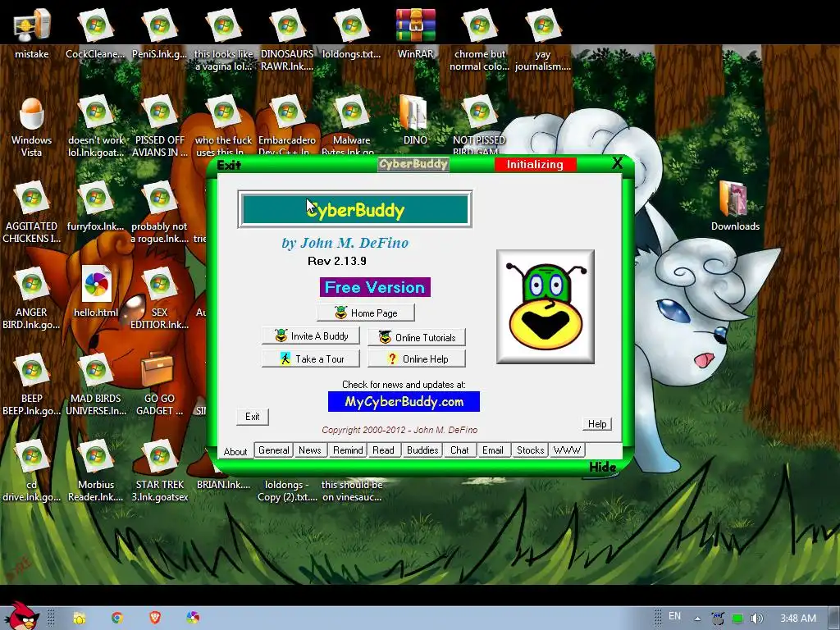The image size is (840, 630).
Task: Click the Invite A Buddy button
Action: point(311,336)
